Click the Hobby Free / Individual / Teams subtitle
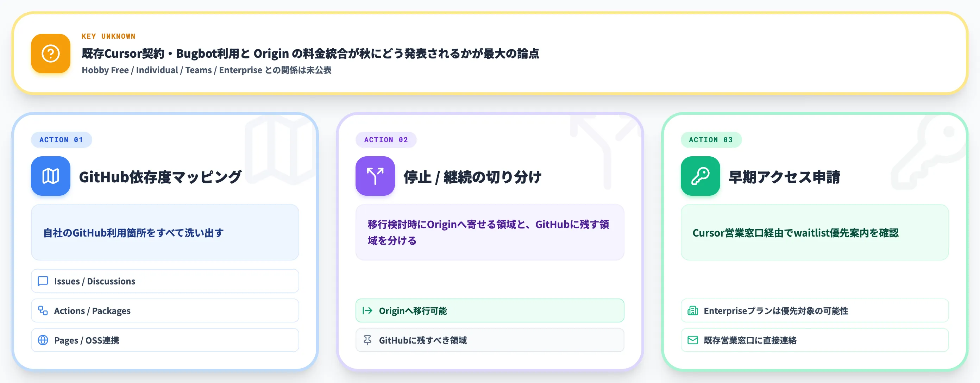 click(x=207, y=70)
